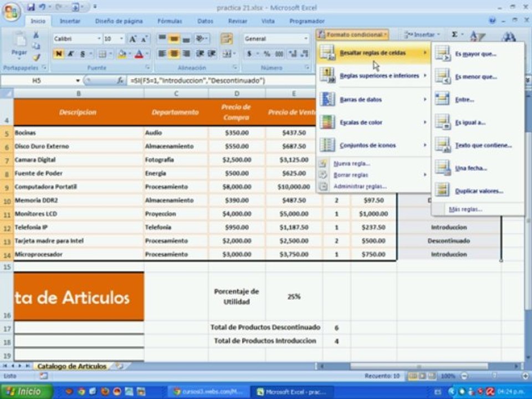This screenshot has width=532, height=399.
Task: Select the Una fecha rule
Action: click(x=478, y=168)
